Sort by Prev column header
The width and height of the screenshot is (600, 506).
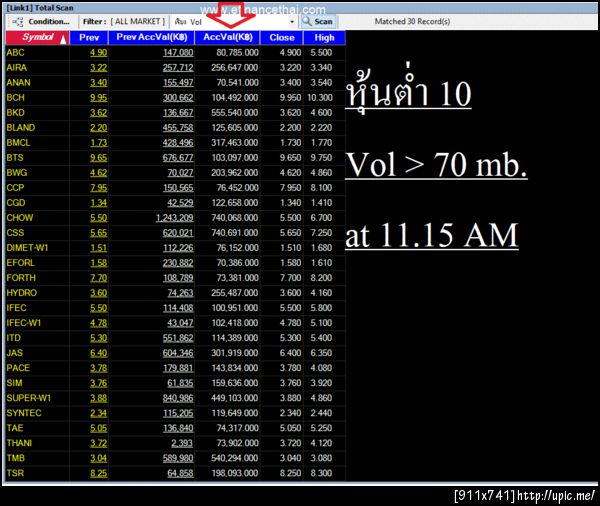(89, 38)
